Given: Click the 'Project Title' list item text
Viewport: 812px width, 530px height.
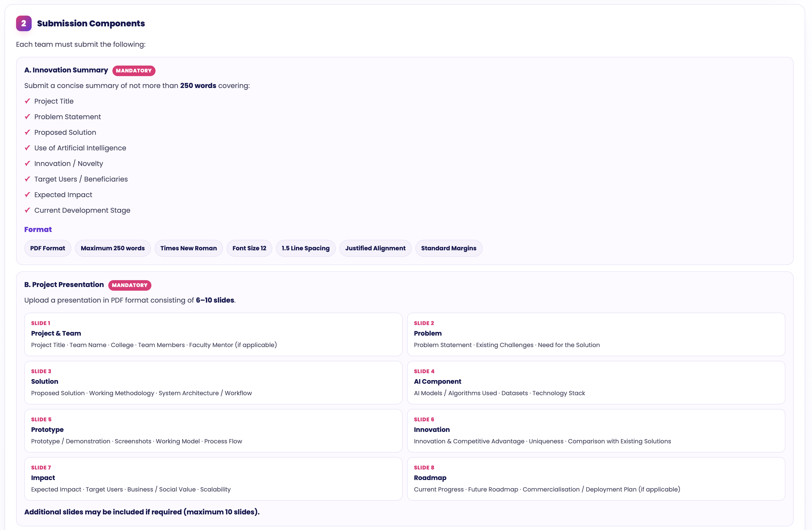Looking at the screenshot, I should tap(54, 101).
